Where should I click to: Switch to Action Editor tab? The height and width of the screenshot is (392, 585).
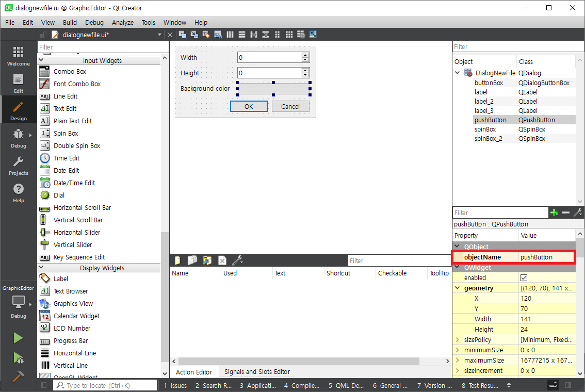[194, 372]
